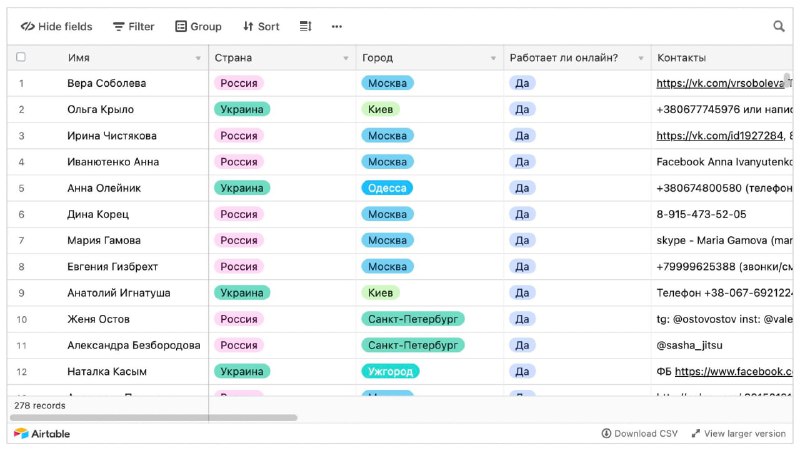The height and width of the screenshot is (453, 800).
Task: Expand the Город column dropdown arrow
Action: pos(493,58)
